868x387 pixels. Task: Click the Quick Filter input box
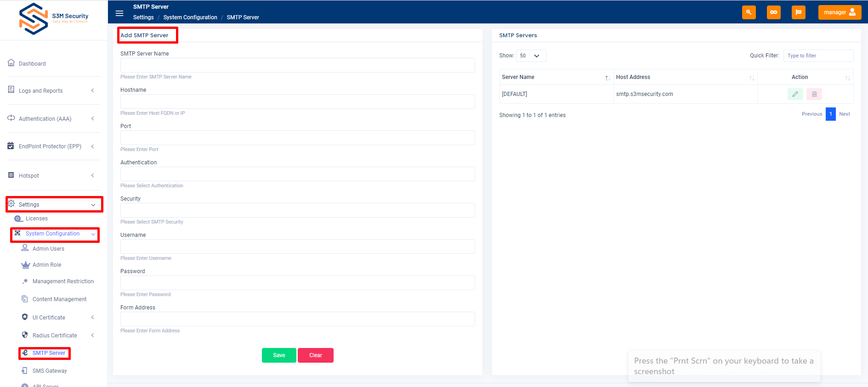coord(818,56)
